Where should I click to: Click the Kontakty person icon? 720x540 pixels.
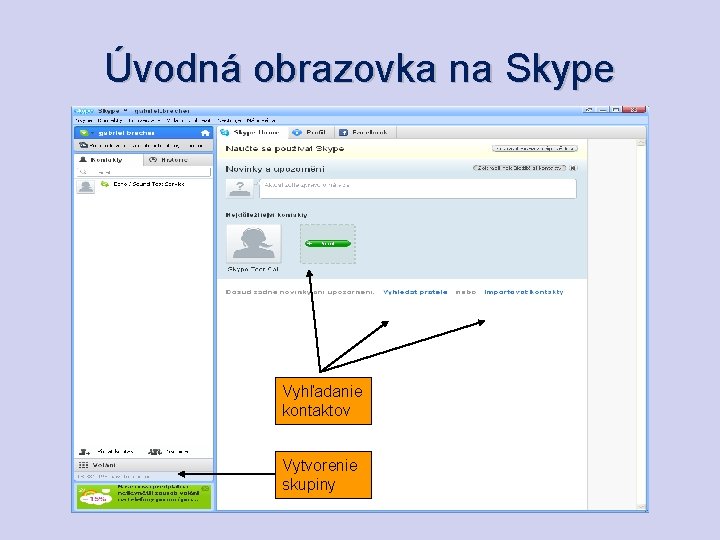click(83, 160)
